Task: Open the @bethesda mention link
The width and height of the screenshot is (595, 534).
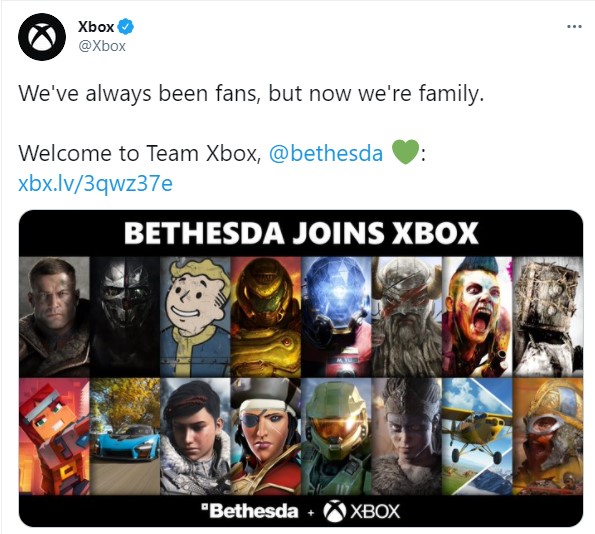Action: pos(326,153)
